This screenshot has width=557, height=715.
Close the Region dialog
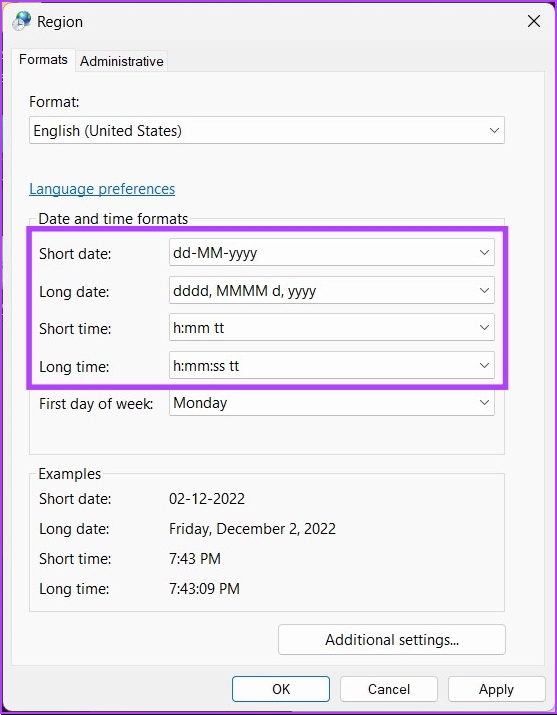[x=534, y=21]
